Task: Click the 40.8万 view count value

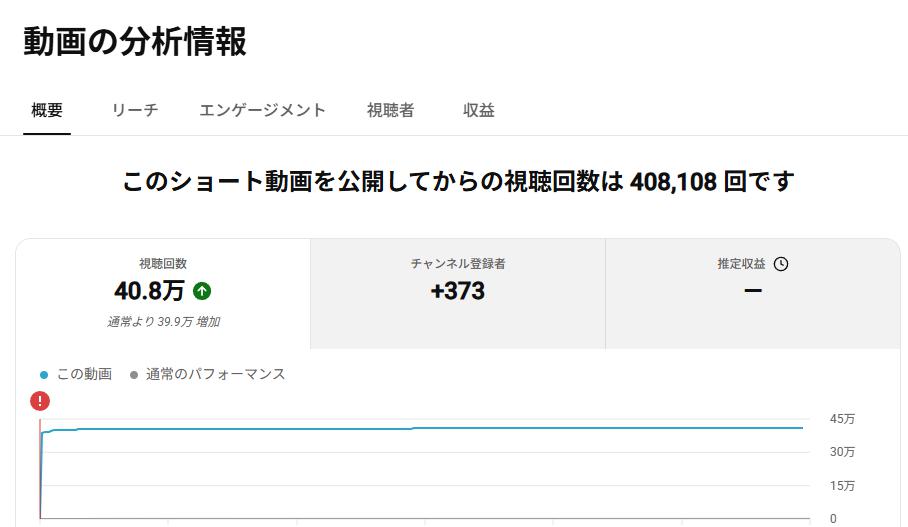Action: pyautogui.click(x=149, y=291)
